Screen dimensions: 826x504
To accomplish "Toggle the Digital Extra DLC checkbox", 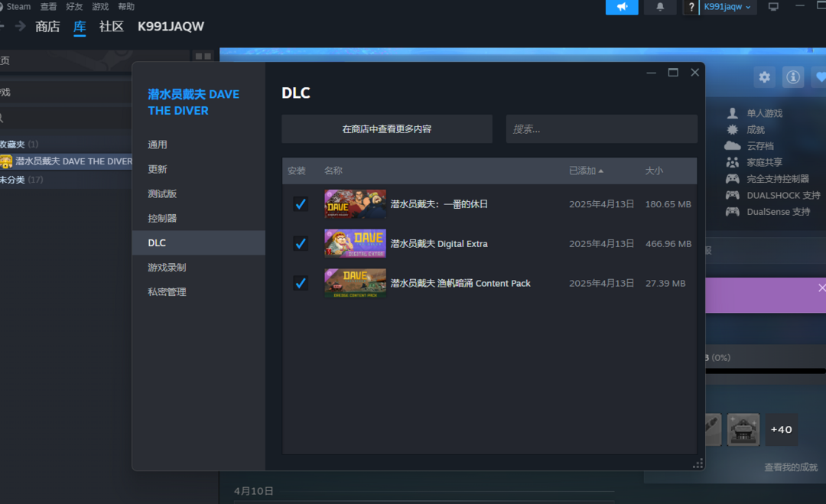I will pos(301,243).
